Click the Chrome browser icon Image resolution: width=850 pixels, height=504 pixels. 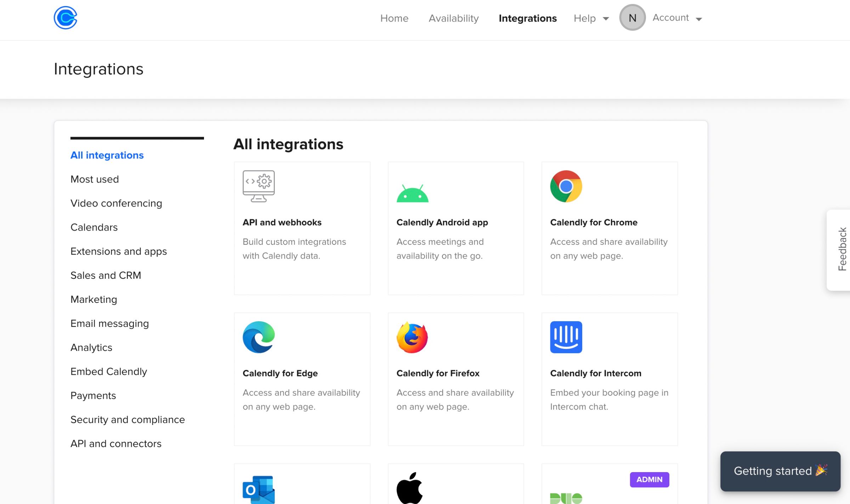[566, 186]
